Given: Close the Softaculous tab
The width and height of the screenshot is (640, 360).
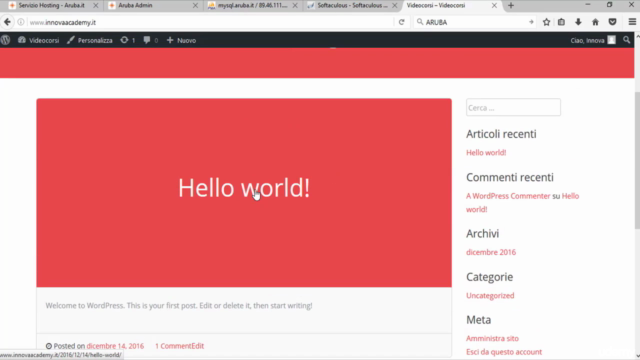Looking at the screenshot, I should click(394, 5).
